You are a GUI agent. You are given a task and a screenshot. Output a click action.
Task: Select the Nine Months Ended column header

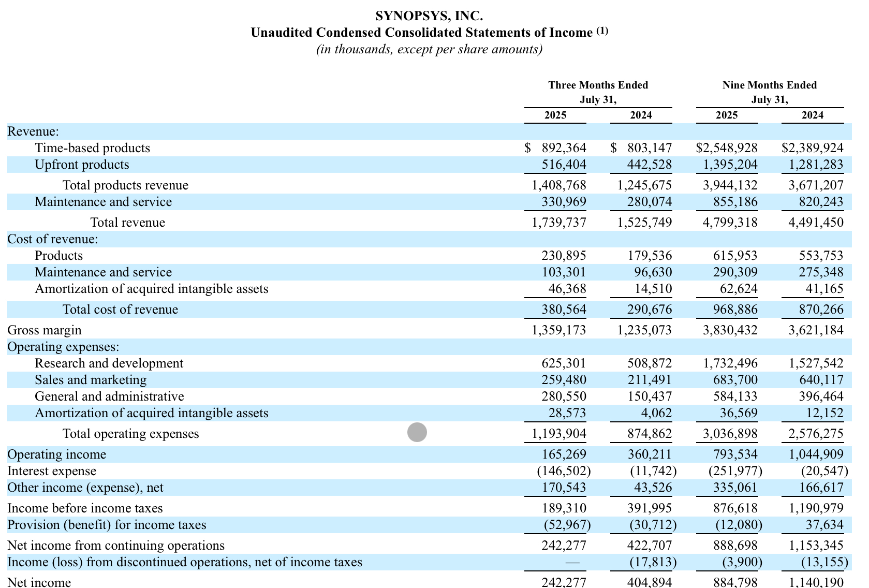[769, 85]
